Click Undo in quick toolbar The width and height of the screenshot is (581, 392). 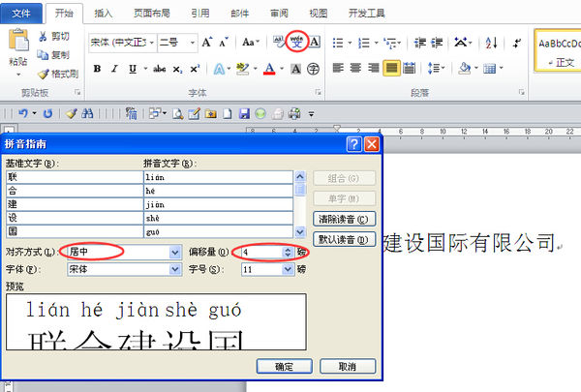23,113
